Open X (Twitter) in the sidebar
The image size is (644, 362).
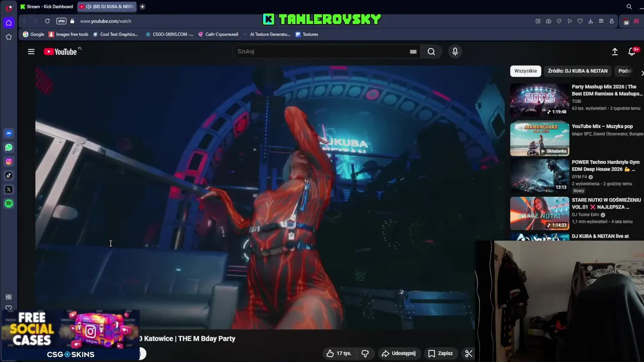tap(9, 190)
